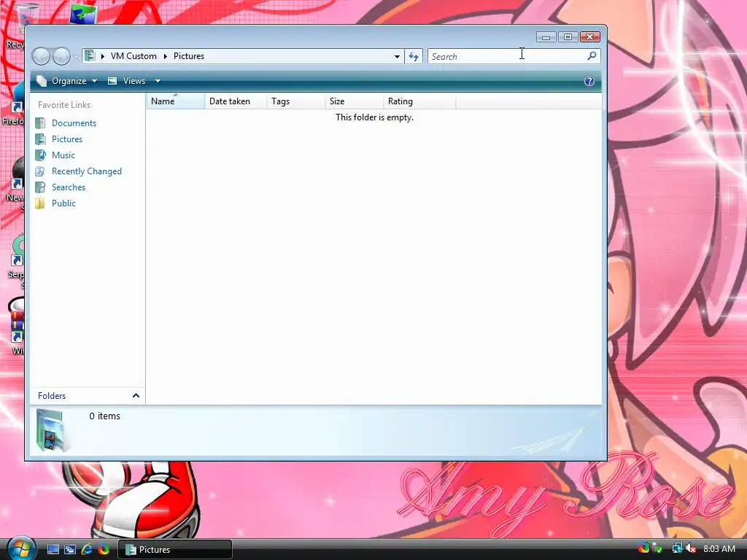
Task: Sort by the Tags column header
Action: click(x=296, y=101)
